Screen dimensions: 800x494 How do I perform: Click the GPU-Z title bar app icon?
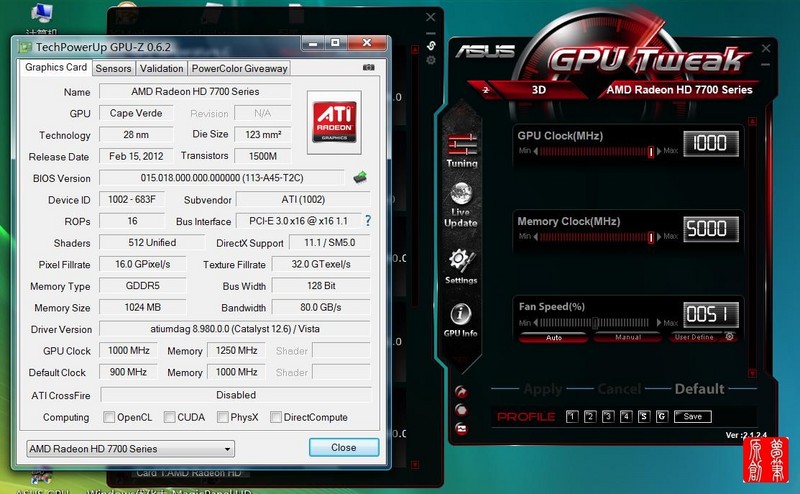click(x=25, y=47)
